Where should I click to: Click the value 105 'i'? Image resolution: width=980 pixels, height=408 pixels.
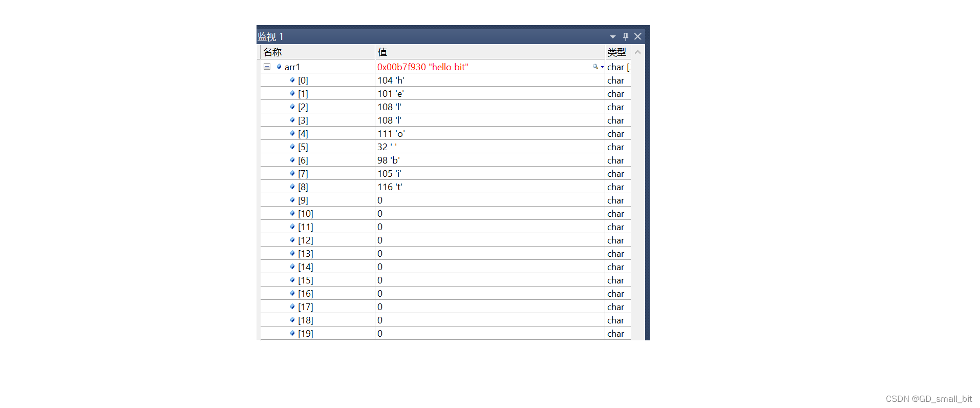[x=390, y=174]
